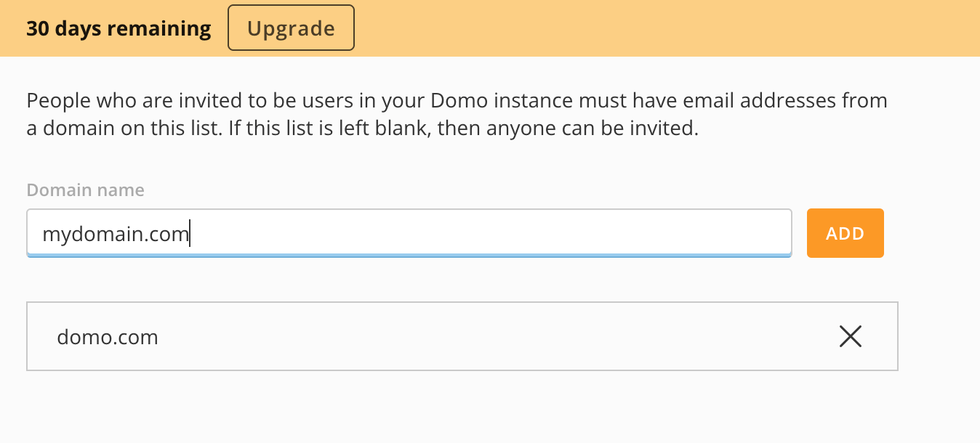
Task: Remove domo.com using the X icon
Action: [850, 336]
